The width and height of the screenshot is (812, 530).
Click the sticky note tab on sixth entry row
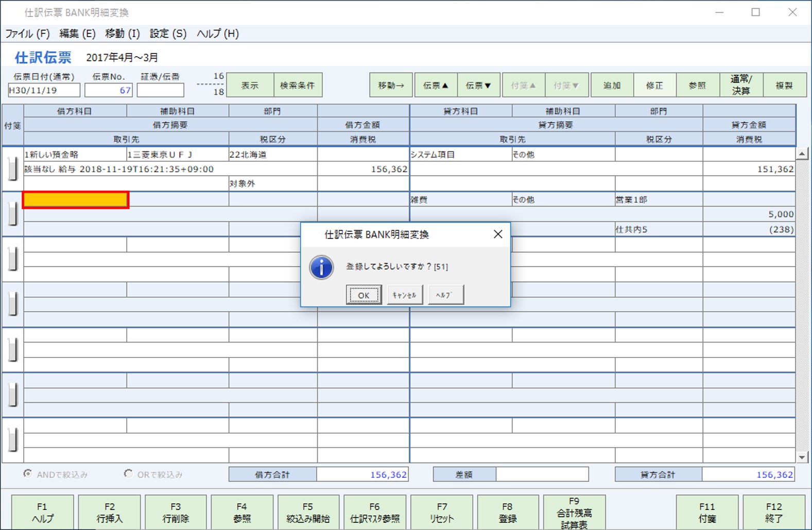point(13,395)
